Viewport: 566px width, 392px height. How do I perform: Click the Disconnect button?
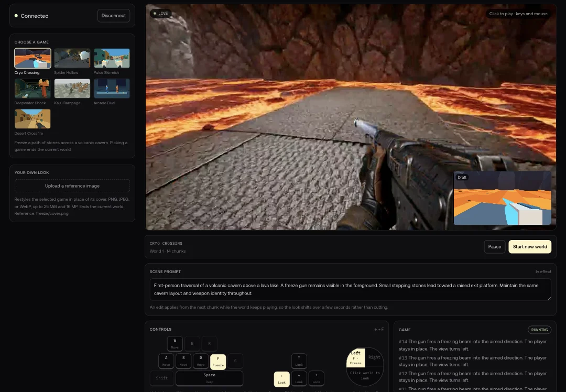tap(114, 16)
